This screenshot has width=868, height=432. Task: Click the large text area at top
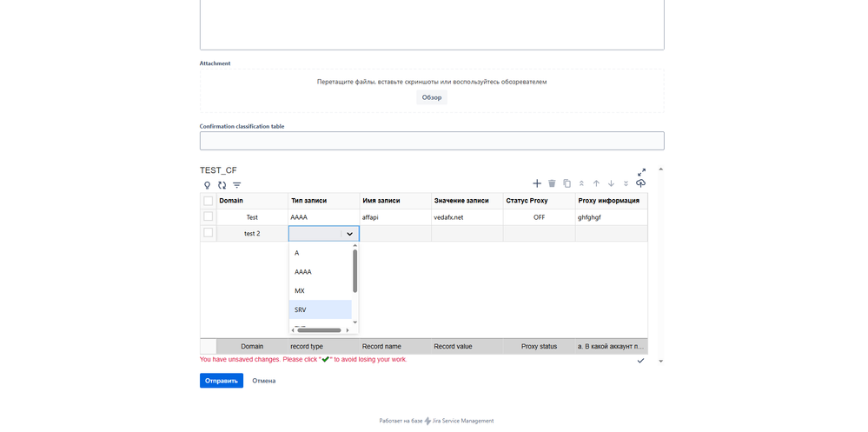pos(432,24)
